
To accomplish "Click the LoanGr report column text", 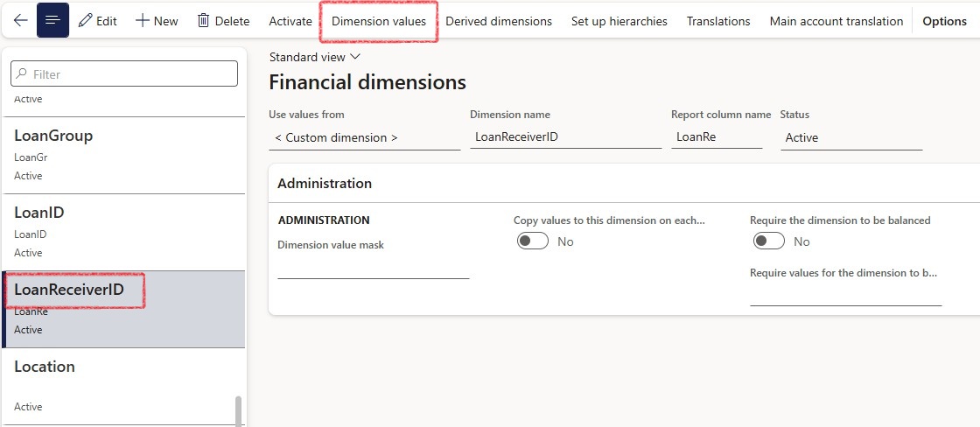I will pyautogui.click(x=31, y=157).
